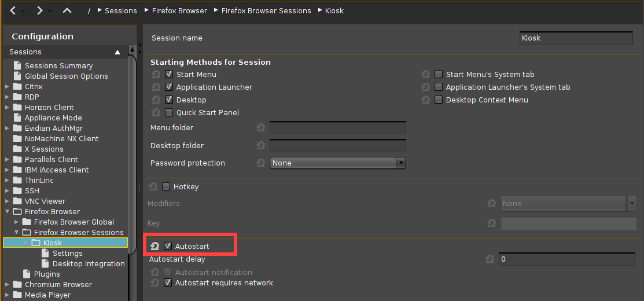The image size is (644, 301).
Task: Toggle the Hotkey checkbox
Action: 167,187
